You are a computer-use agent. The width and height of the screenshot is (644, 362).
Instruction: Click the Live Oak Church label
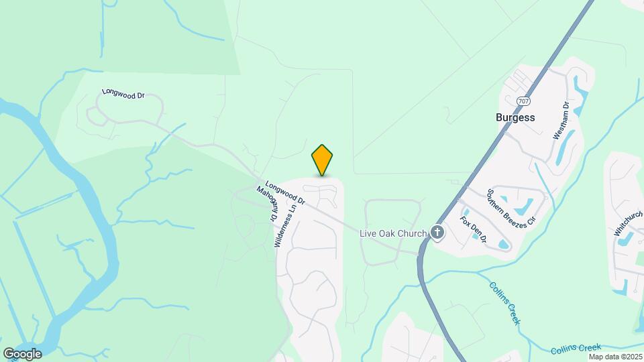pos(393,233)
